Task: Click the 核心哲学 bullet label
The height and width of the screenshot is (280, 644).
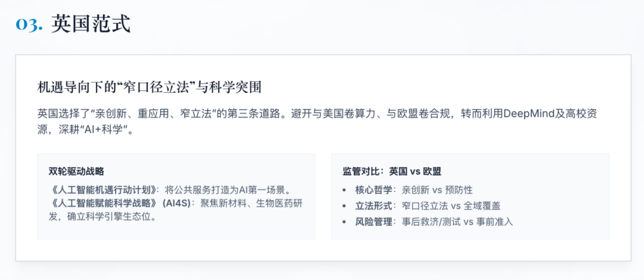Action: [x=374, y=190]
